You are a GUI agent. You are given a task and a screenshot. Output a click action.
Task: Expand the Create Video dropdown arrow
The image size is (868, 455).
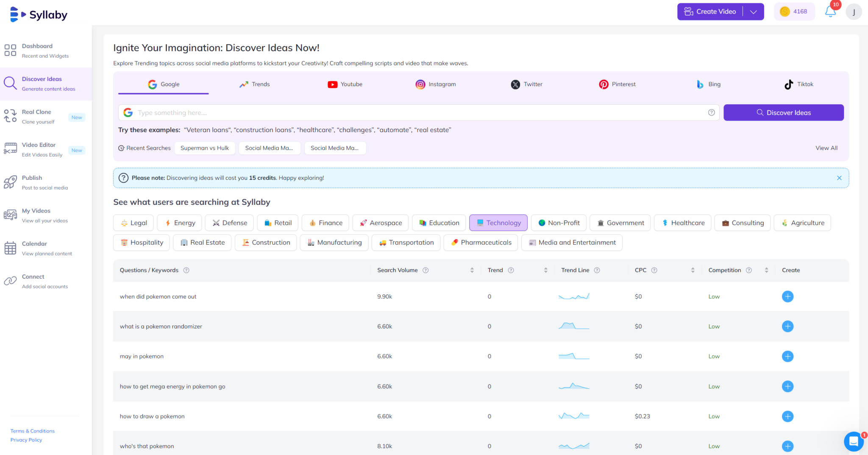click(x=754, y=11)
